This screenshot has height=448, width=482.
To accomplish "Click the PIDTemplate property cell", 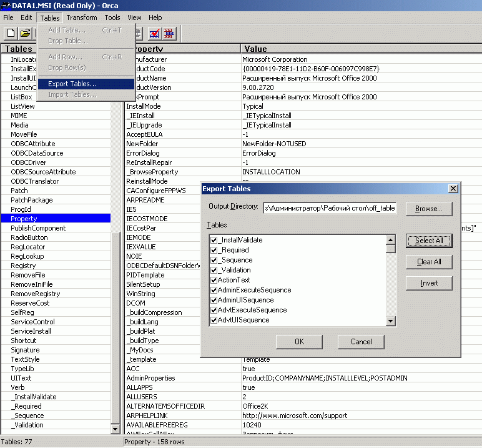I will 162,275.
